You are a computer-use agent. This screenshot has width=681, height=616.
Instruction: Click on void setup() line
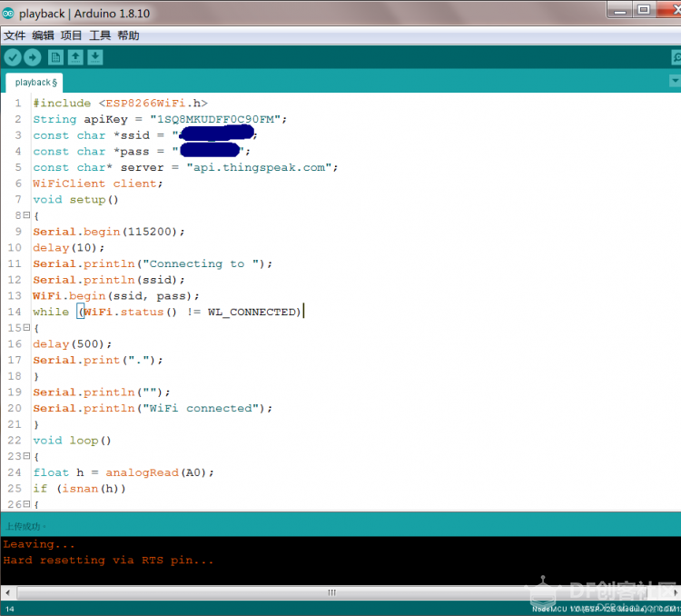tap(75, 200)
